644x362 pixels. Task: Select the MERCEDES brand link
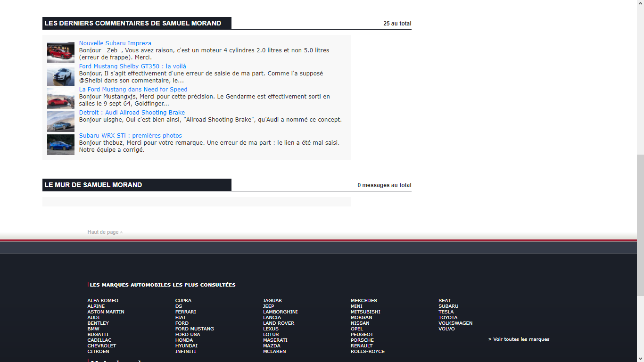[364, 301]
